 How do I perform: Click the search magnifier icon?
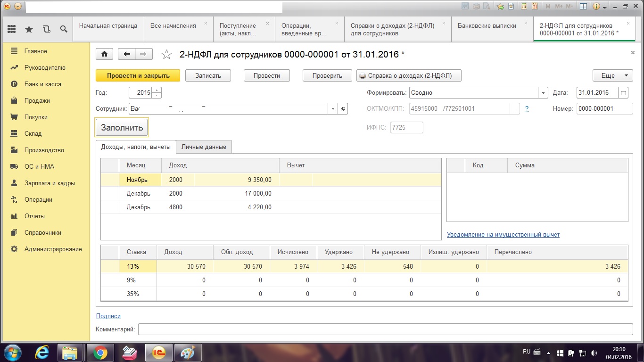click(x=64, y=29)
